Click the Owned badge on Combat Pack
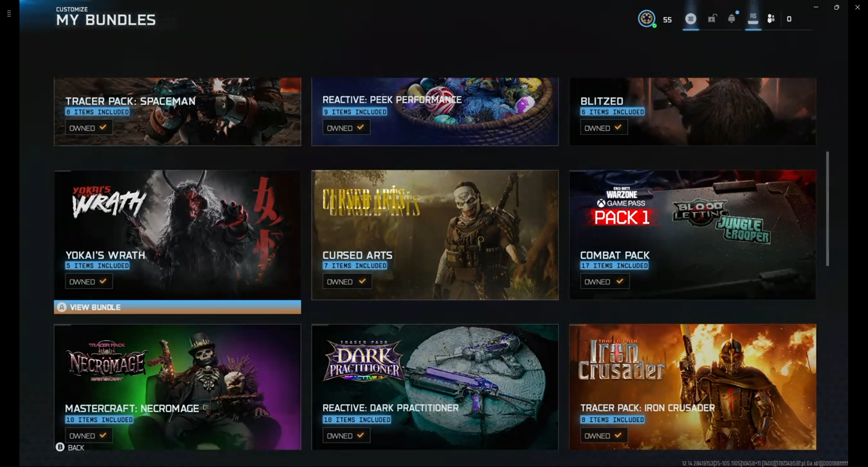The image size is (868, 467). click(x=605, y=281)
